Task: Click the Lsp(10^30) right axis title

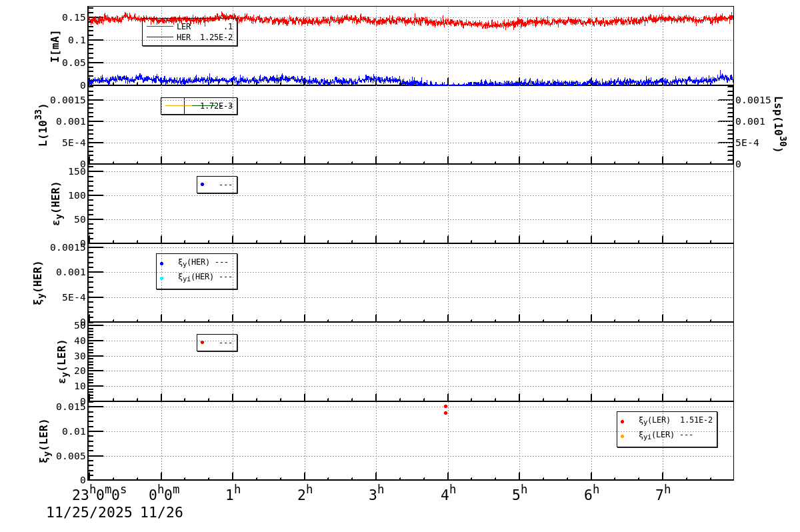Action: 779,124
